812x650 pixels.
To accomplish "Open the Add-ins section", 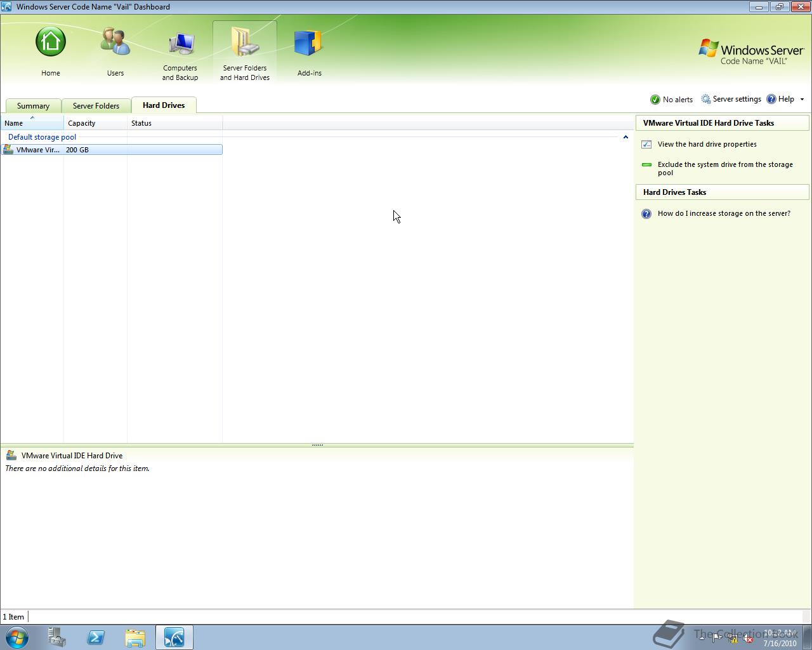I will coord(309,52).
